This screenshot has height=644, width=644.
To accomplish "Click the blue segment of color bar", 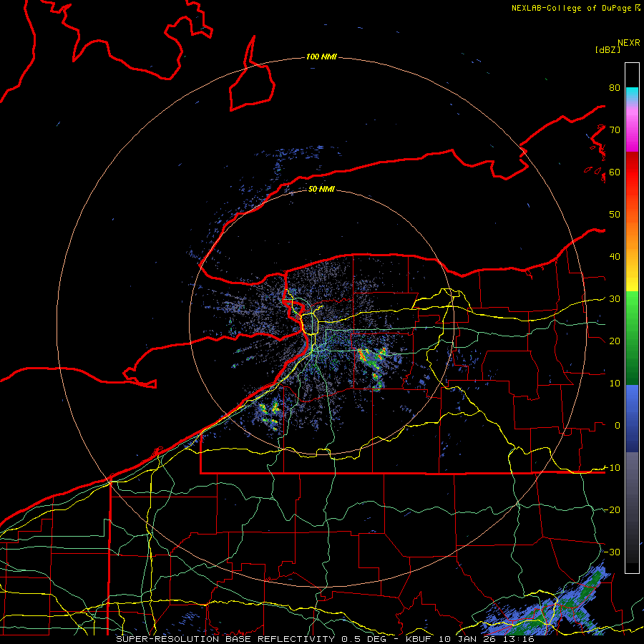I will tap(632, 419).
